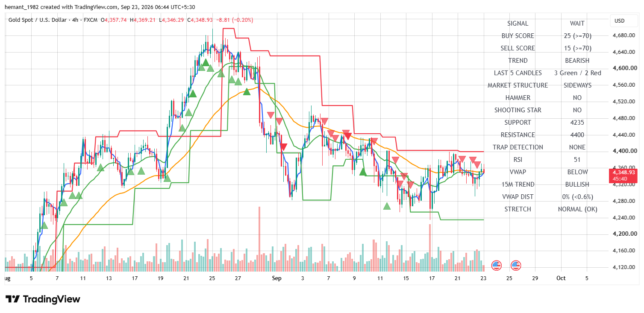Click the high value H4,369.21

click(x=143, y=20)
